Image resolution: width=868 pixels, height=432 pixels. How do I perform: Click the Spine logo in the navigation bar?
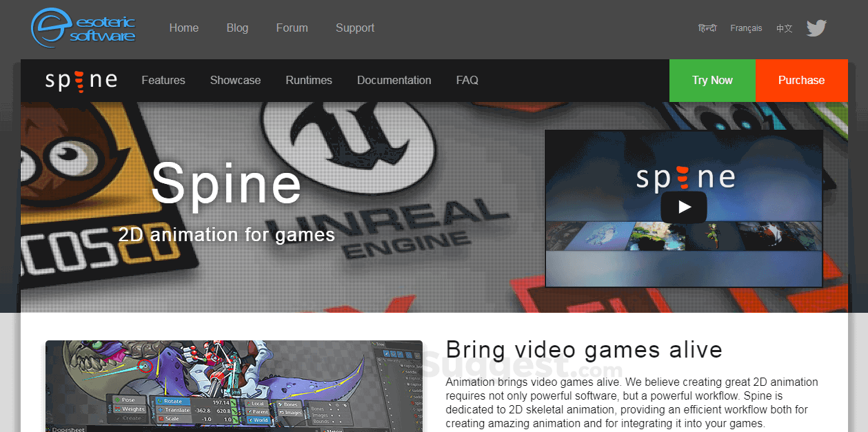coord(81,81)
